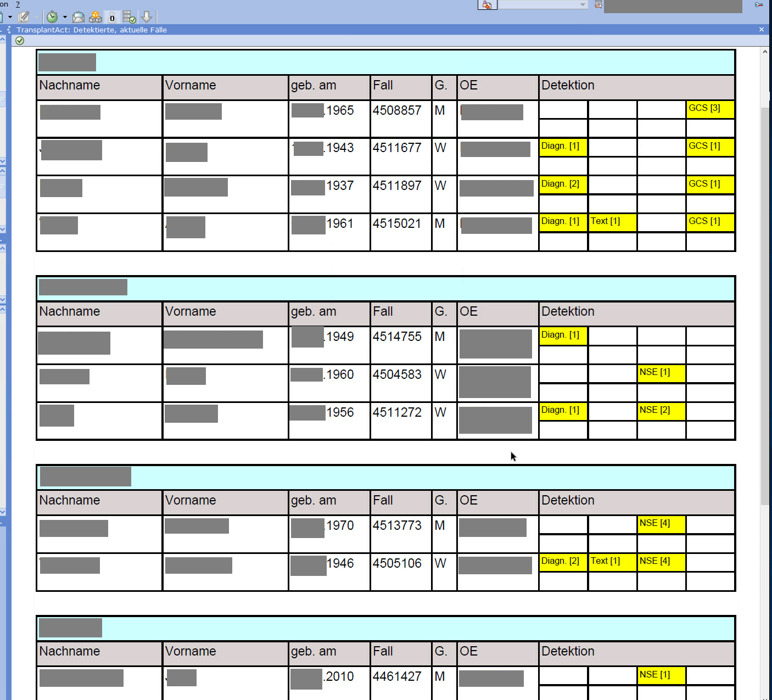
Task: Close the TransplantAct detected cases panel
Action: coord(761,30)
